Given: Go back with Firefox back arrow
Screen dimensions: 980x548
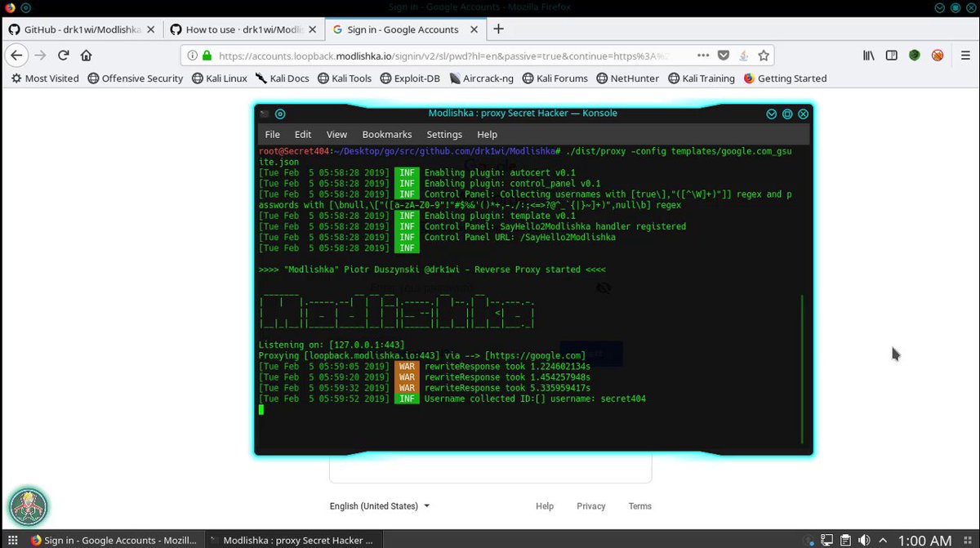Looking at the screenshot, I should coord(17,56).
